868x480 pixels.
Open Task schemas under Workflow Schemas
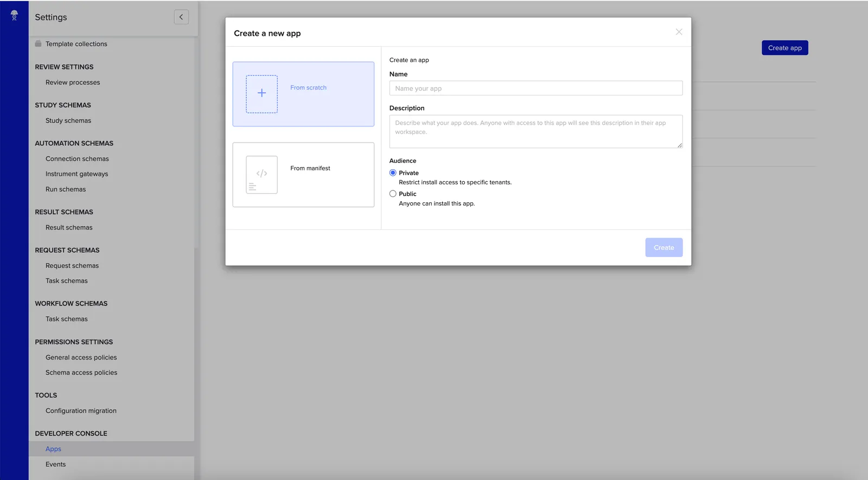(66, 319)
